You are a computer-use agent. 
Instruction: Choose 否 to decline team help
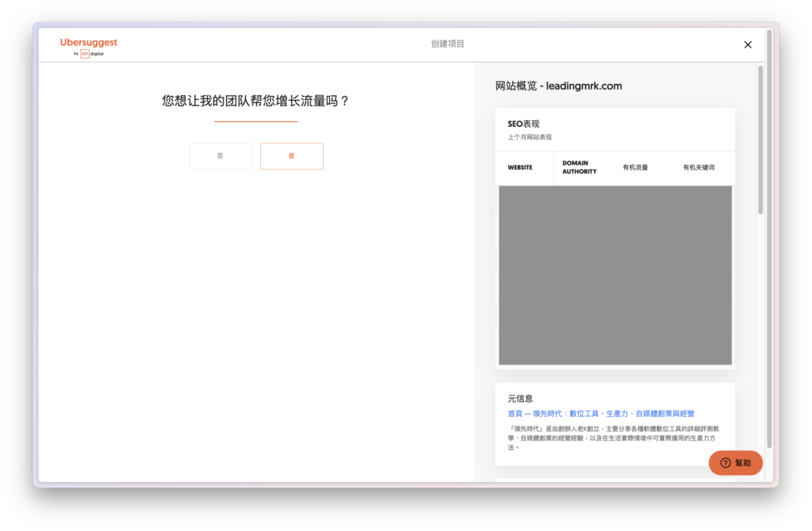click(x=220, y=156)
